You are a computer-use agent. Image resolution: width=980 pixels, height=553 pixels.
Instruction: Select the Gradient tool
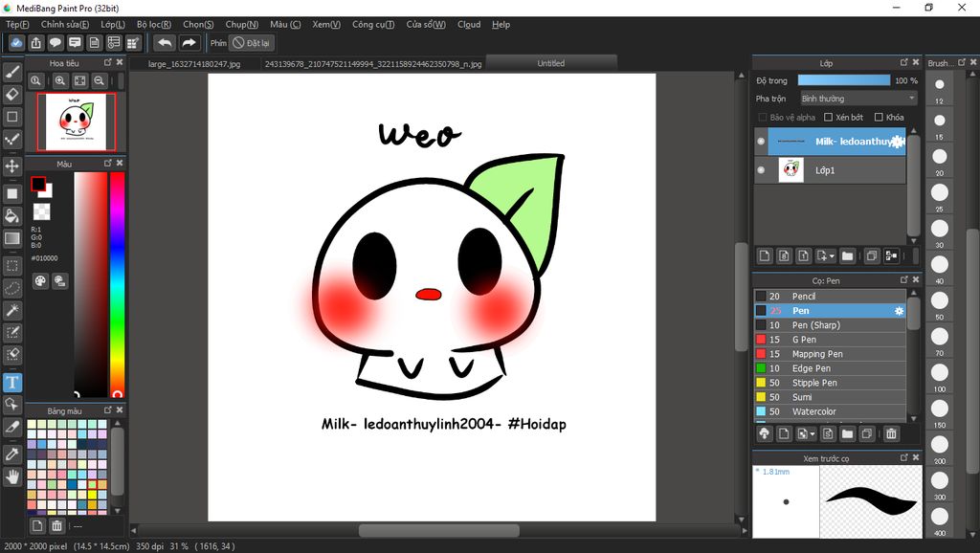click(x=12, y=238)
